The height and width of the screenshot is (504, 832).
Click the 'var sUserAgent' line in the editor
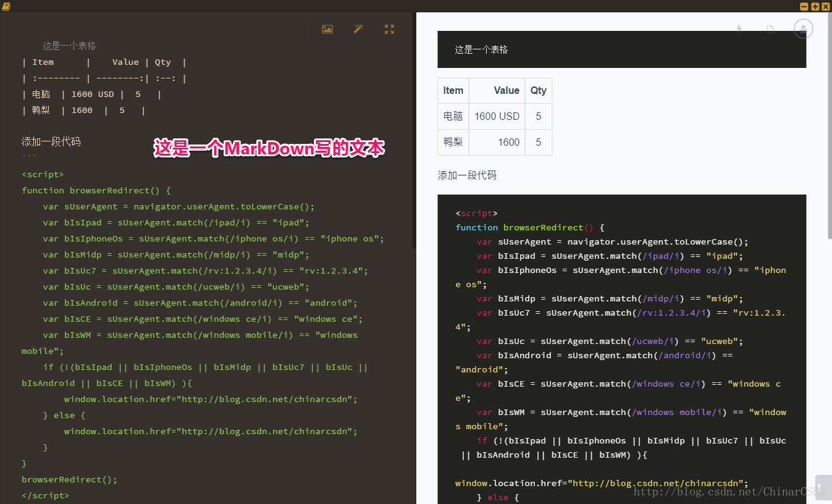179,206
